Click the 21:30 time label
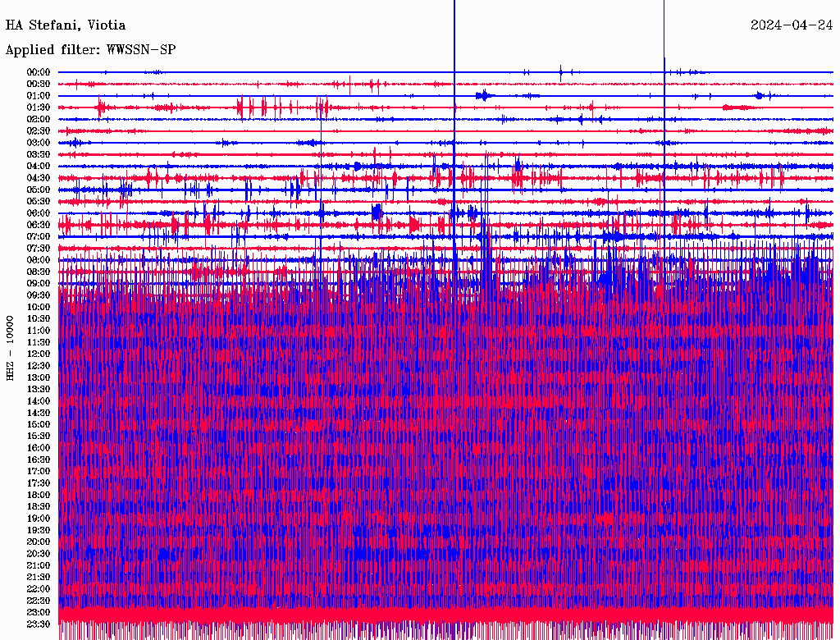 coord(39,578)
